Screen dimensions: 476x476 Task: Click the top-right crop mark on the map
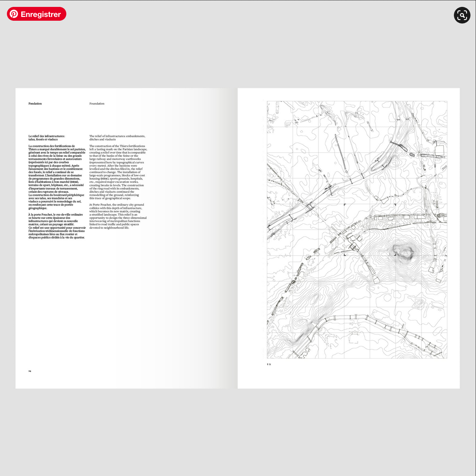pos(395,205)
